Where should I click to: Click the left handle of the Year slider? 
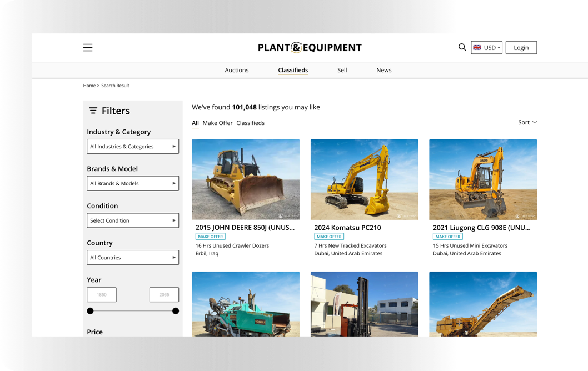(90, 311)
